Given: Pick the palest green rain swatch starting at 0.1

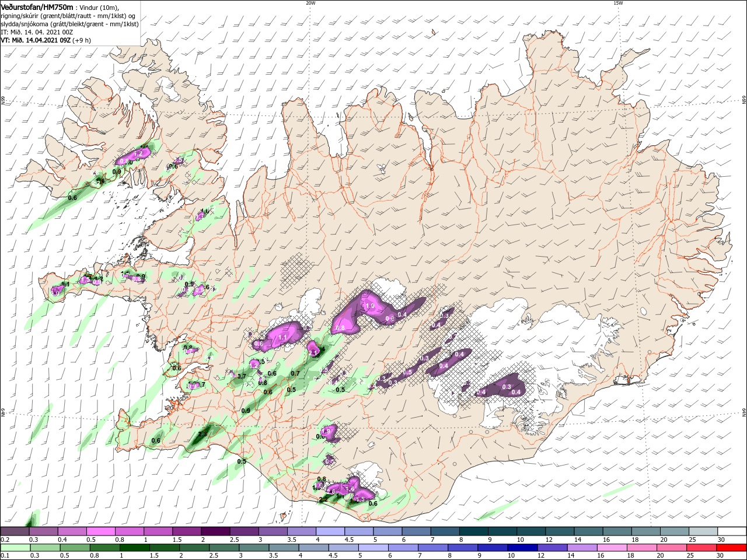Looking at the screenshot, I should click(15, 548).
